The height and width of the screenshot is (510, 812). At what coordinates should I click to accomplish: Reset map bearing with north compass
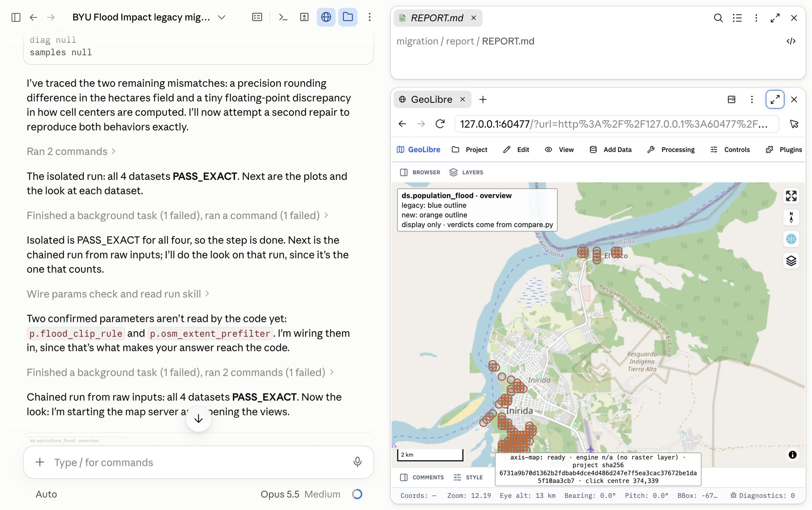point(791,217)
